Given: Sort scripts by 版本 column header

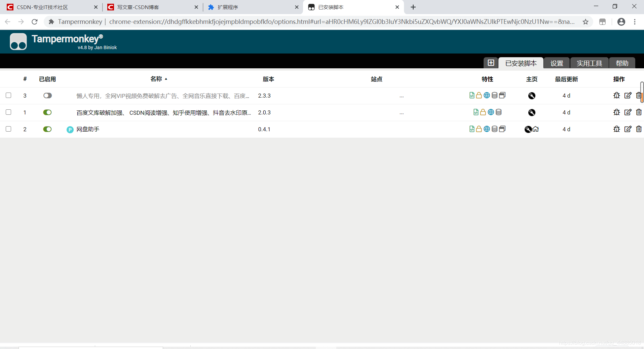Looking at the screenshot, I should click(268, 79).
